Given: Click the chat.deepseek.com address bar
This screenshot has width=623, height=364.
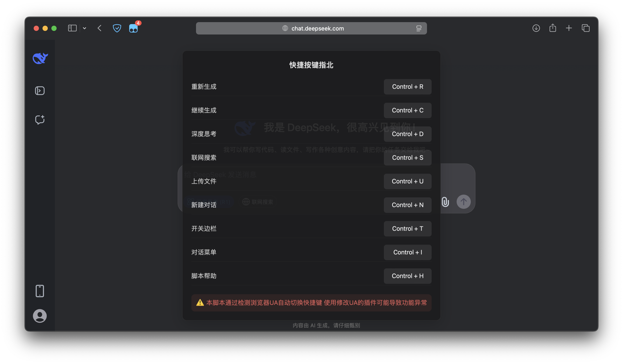Looking at the screenshot, I should pyautogui.click(x=311, y=28).
